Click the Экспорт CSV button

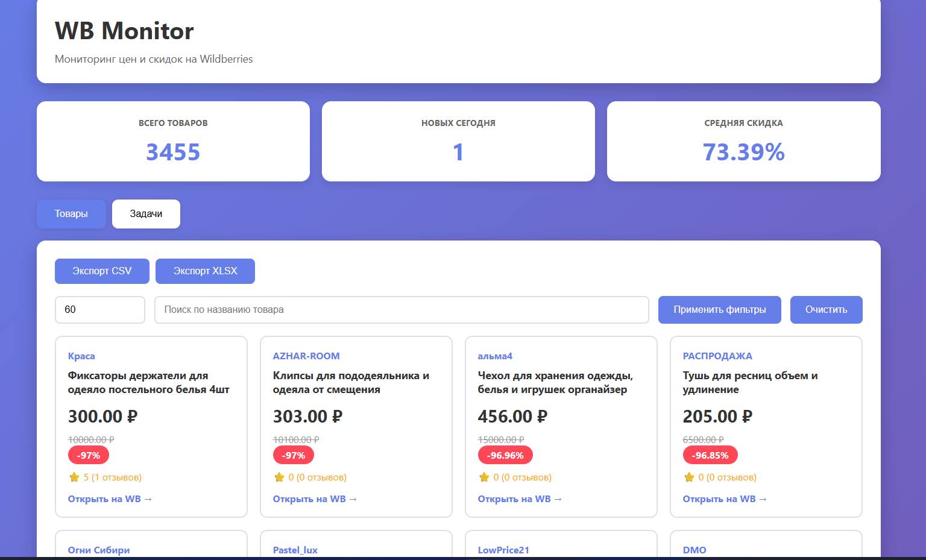click(102, 271)
